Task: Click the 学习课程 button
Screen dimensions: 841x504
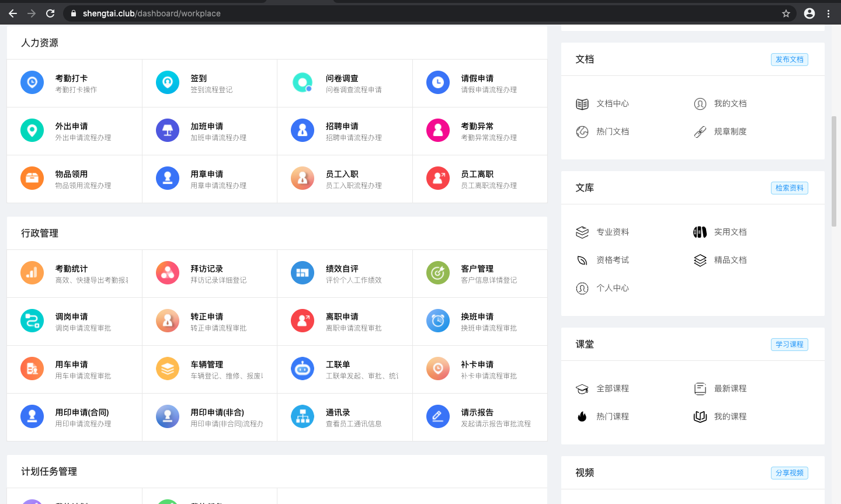Action: click(x=790, y=345)
